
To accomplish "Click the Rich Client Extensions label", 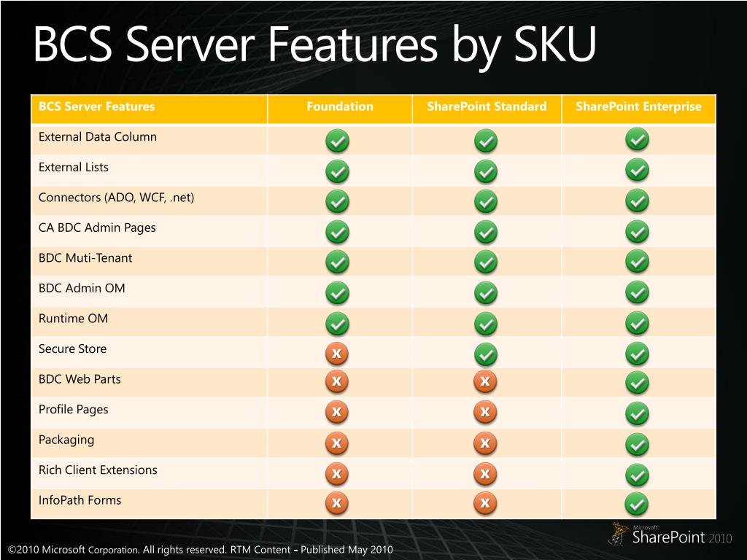I will (98, 470).
